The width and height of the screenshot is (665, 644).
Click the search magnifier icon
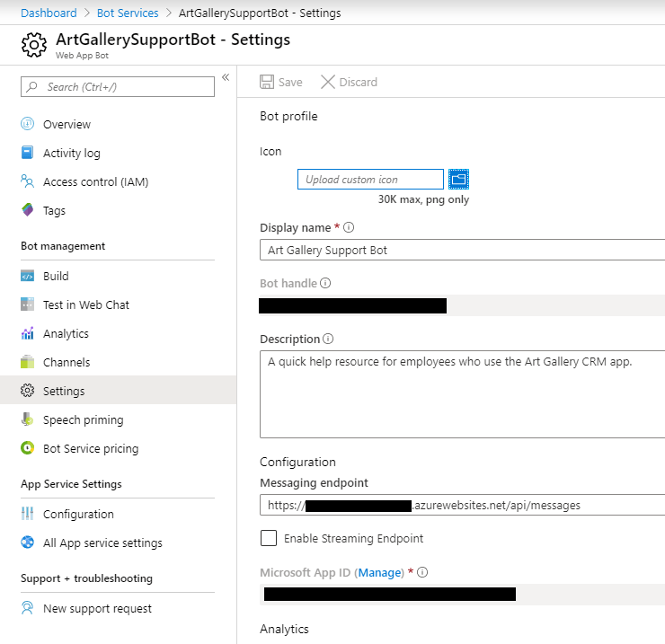(31, 87)
